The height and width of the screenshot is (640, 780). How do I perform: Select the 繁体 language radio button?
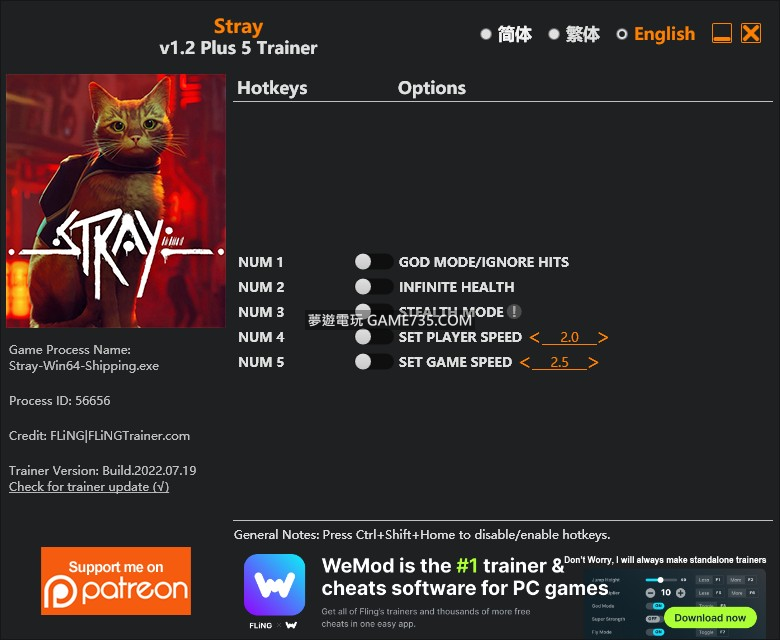[554, 34]
